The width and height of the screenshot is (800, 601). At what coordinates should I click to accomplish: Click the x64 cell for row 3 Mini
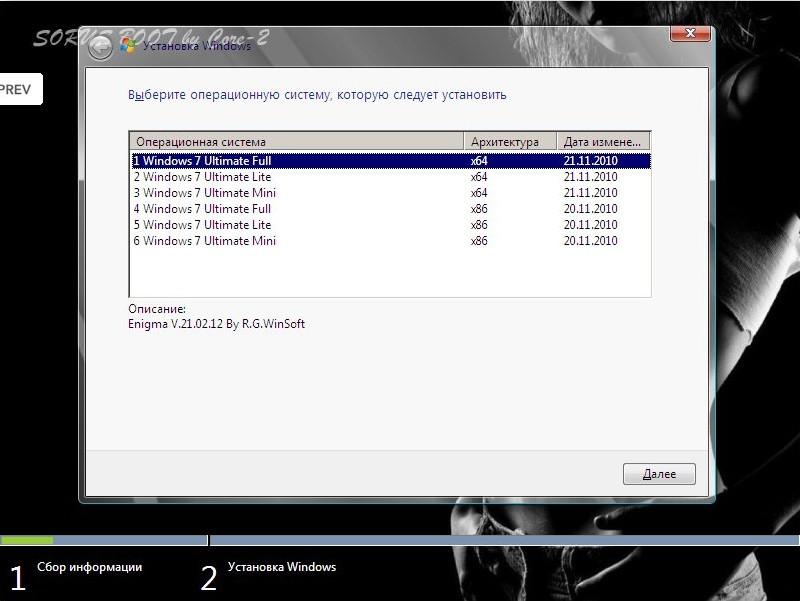(479, 193)
